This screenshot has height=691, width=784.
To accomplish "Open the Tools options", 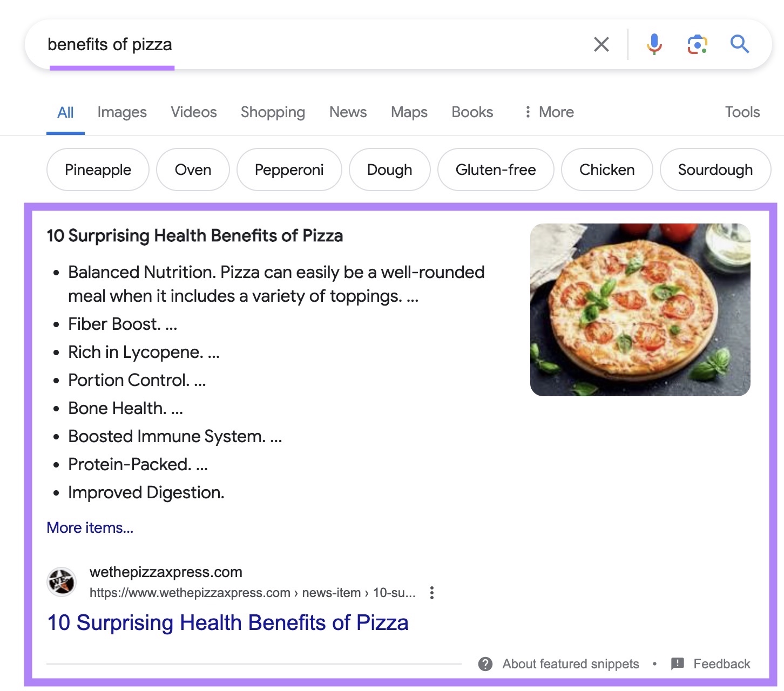I will [x=742, y=112].
